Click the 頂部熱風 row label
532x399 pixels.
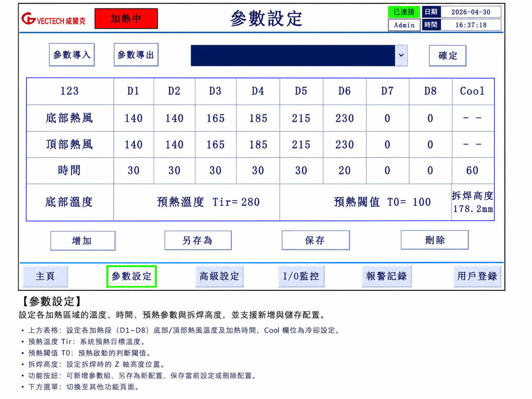coord(69,144)
